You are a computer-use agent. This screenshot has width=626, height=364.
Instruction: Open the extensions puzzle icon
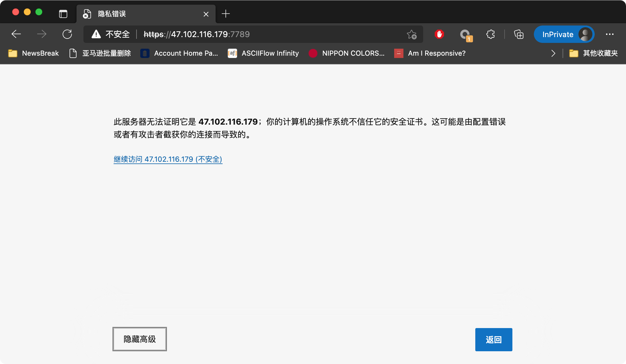[490, 34]
